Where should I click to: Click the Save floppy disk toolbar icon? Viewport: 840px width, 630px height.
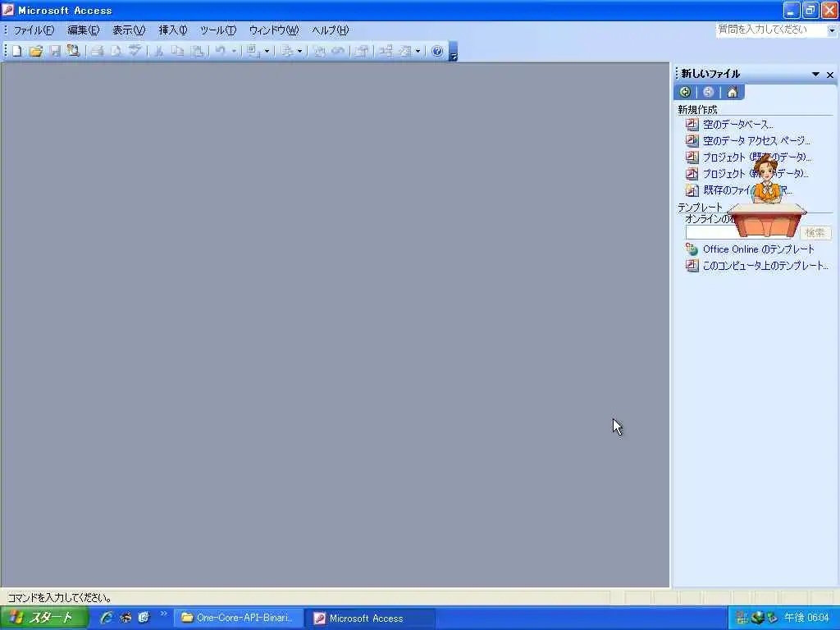point(55,51)
